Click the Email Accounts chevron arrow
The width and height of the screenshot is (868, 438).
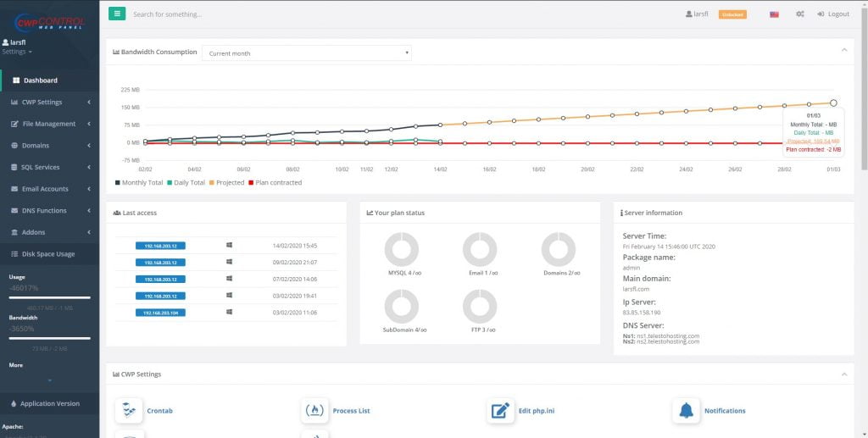pyautogui.click(x=88, y=189)
